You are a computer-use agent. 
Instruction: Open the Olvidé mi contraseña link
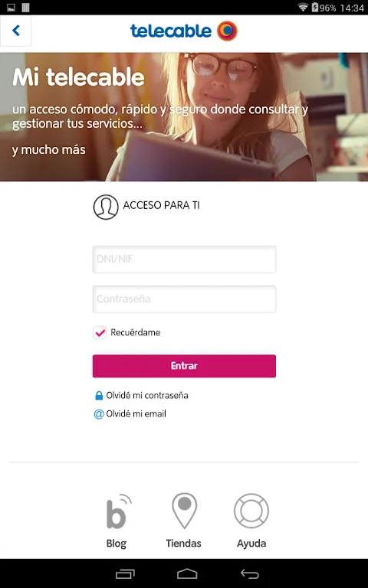point(147,395)
